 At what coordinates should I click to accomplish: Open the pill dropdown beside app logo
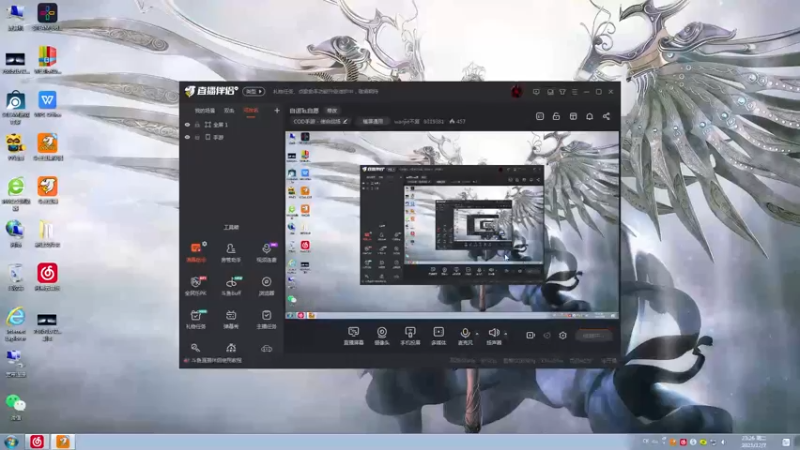(254, 91)
